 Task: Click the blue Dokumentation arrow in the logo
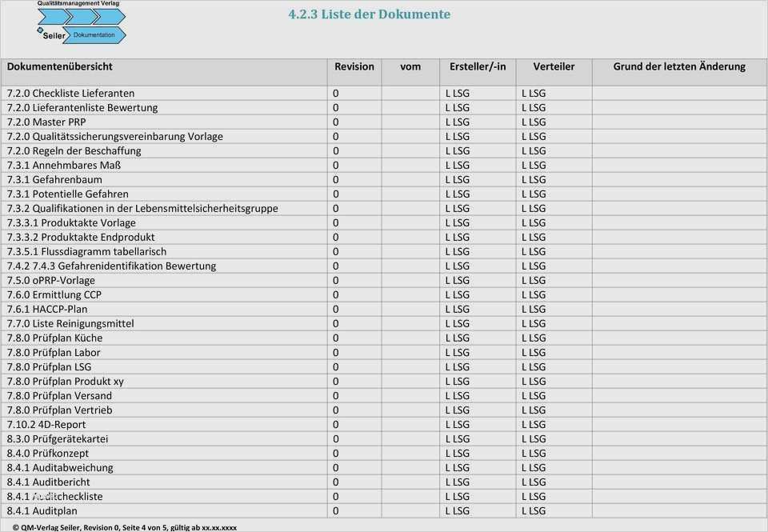94,35
